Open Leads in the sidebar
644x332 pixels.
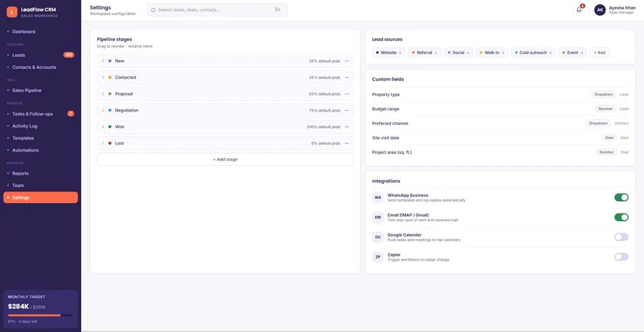pos(40,55)
